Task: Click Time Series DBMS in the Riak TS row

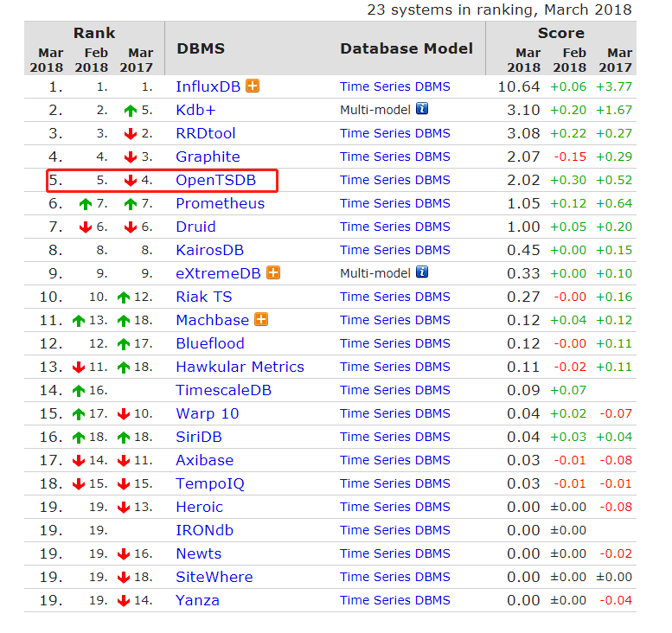Action: point(395,297)
